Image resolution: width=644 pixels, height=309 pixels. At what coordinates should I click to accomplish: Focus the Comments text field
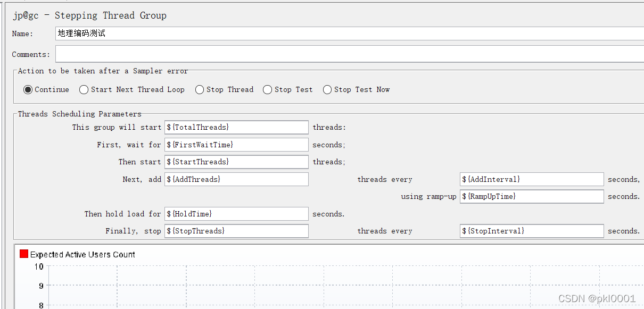pyautogui.click(x=350, y=54)
